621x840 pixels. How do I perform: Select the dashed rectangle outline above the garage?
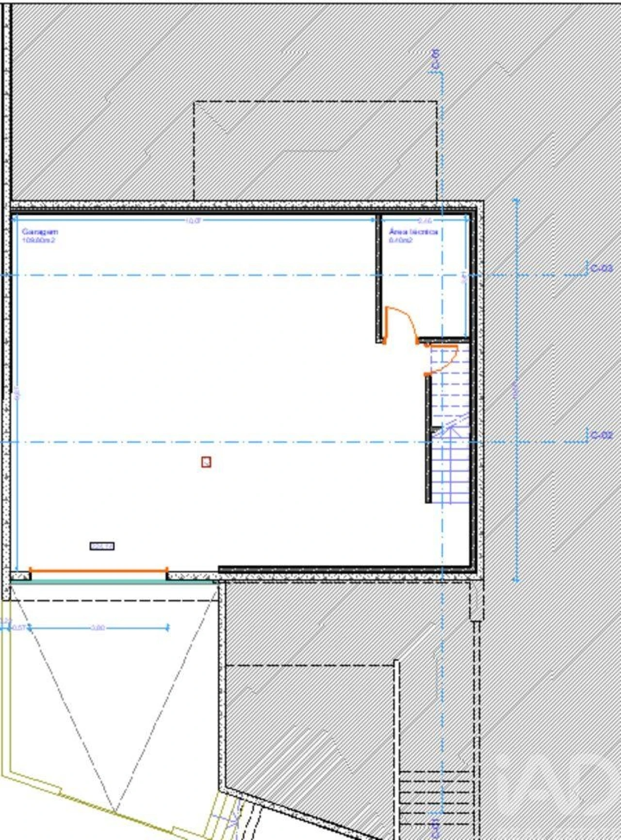[x=315, y=102]
